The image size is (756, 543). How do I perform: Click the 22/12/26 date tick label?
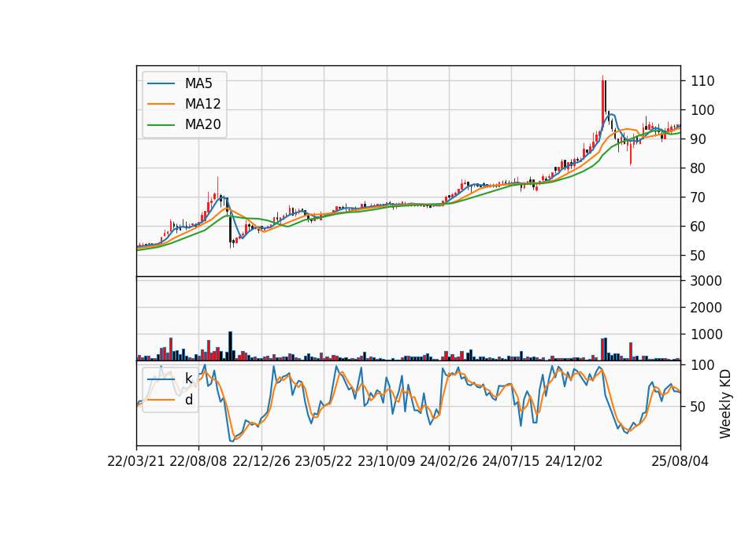point(261,461)
